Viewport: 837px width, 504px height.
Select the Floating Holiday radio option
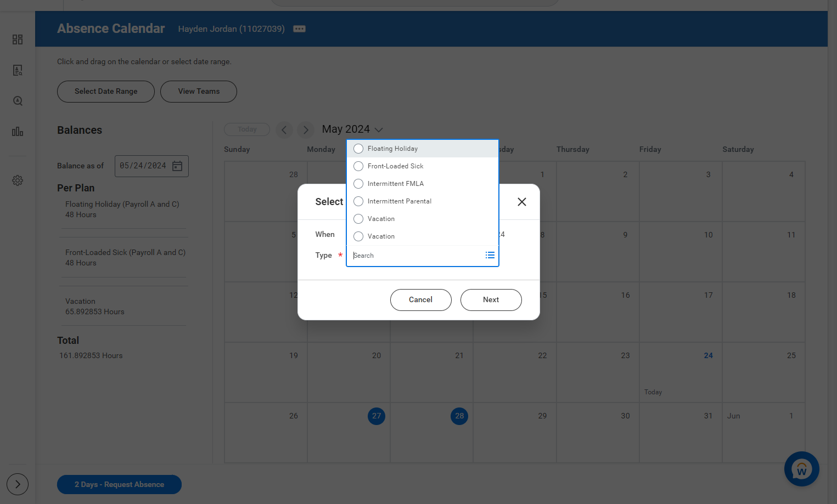[358, 149]
